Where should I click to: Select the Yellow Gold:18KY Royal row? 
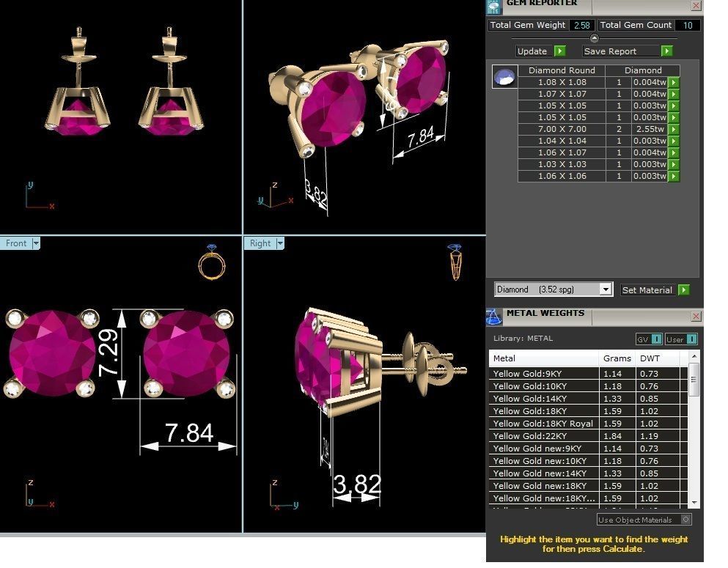[588, 424]
